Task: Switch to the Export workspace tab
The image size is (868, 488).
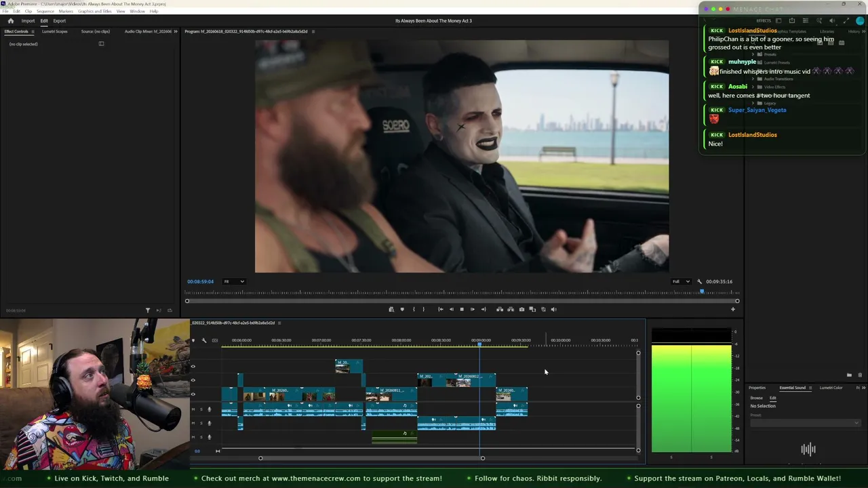Action: point(60,21)
